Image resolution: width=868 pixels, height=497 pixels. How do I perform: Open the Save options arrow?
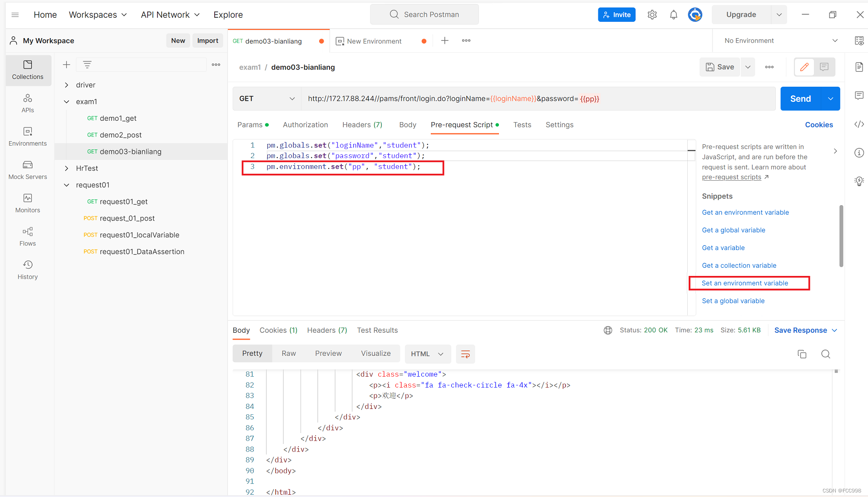point(748,67)
